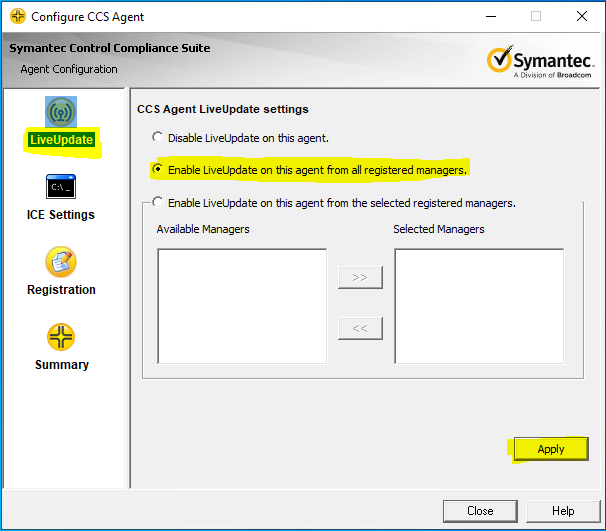Click the 'CCS Agent LiveUpdate settings' heading
The width and height of the screenshot is (606, 531).
[223, 109]
